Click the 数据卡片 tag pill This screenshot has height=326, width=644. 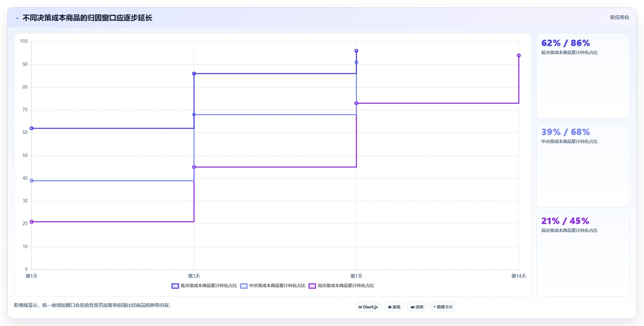(x=443, y=307)
